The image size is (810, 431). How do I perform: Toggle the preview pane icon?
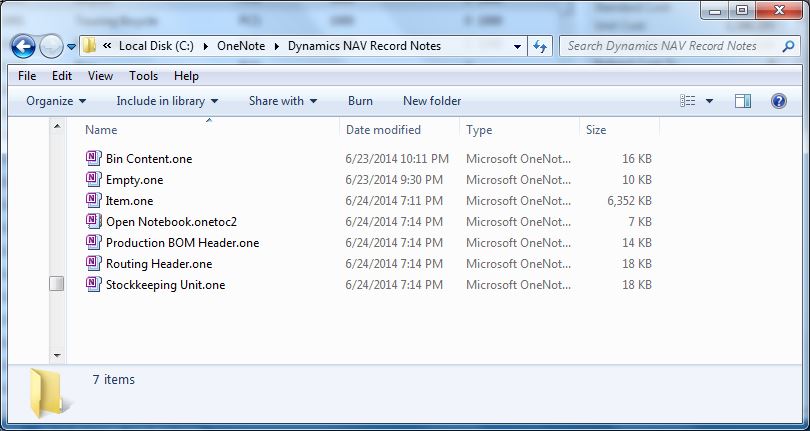743,101
